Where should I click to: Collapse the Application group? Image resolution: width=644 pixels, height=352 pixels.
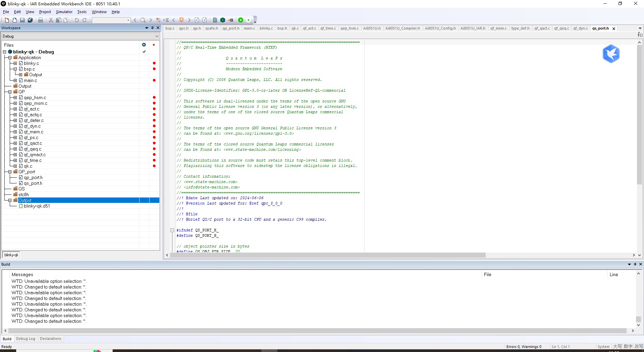[x=10, y=57]
